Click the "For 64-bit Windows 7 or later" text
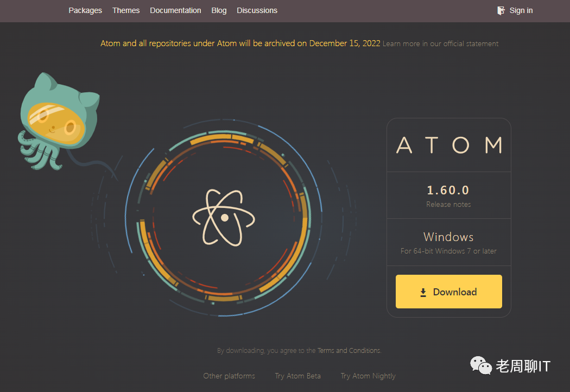This screenshot has width=570, height=392. [448, 251]
